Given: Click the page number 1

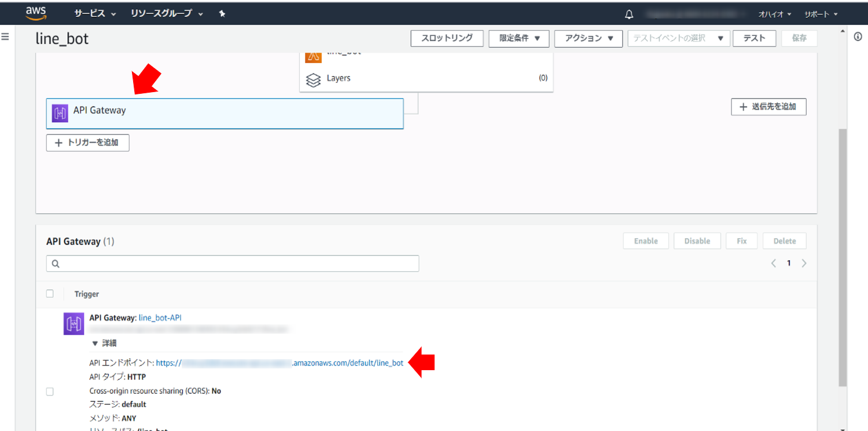Looking at the screenshot, I should (x=788, y=264).
